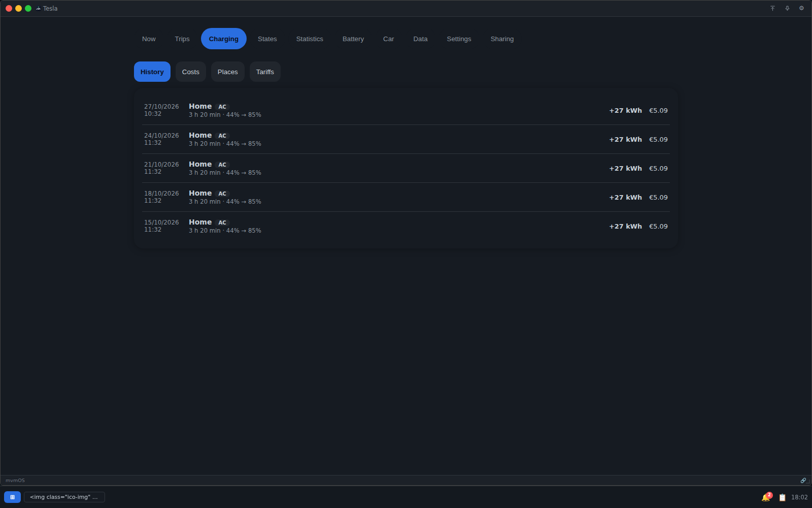Select the History sub-tab
The width and height of the screenshot is (812, 508).
tap(152, 72)
